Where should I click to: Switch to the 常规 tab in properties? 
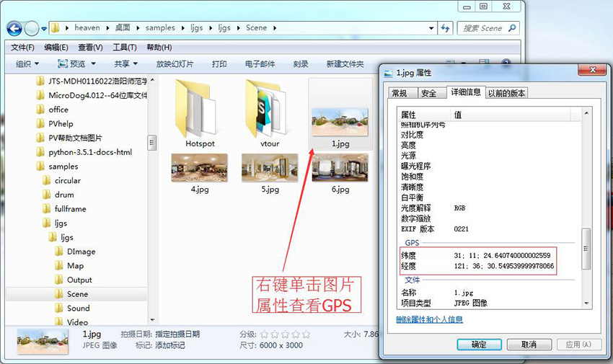[399, 93]
